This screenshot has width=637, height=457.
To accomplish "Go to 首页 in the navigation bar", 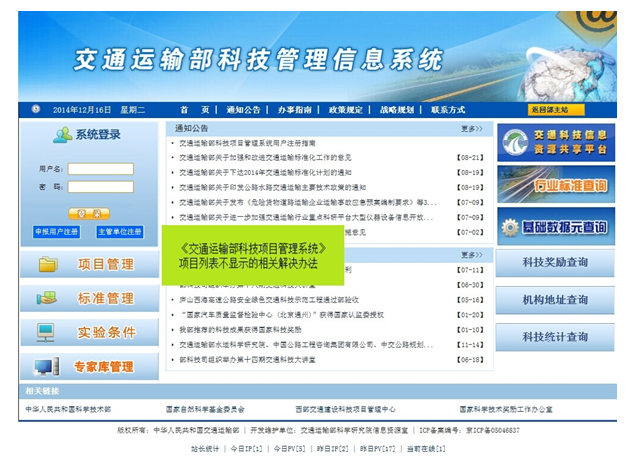I will click(x=195, y=110).
